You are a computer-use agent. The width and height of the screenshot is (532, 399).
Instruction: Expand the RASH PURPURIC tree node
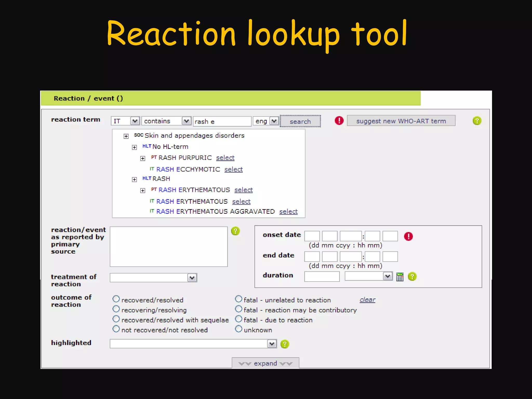pyautogui.click(x=143, y=158)
